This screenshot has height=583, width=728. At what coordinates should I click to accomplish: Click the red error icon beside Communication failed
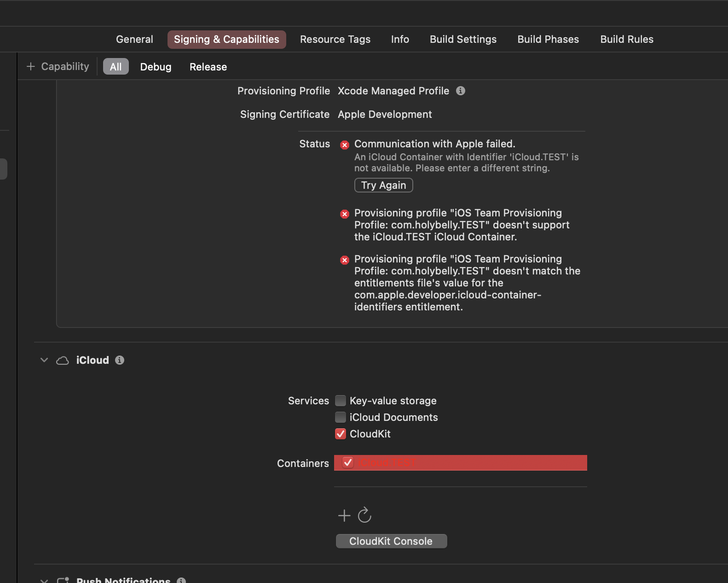point(345,145)
